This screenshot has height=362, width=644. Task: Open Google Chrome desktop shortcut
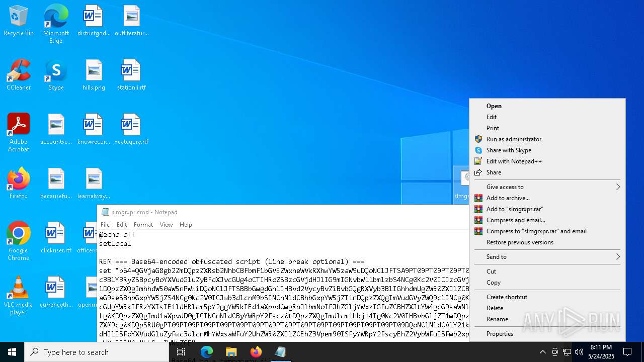(19, 241)
